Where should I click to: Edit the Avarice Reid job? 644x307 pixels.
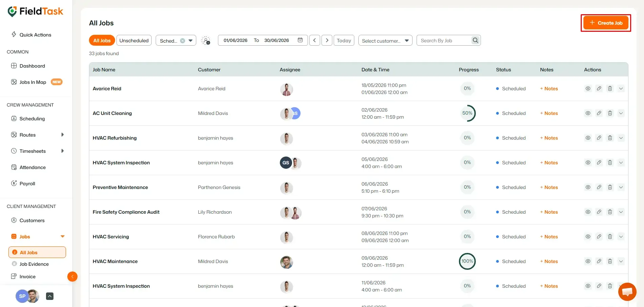coord(599,89)
